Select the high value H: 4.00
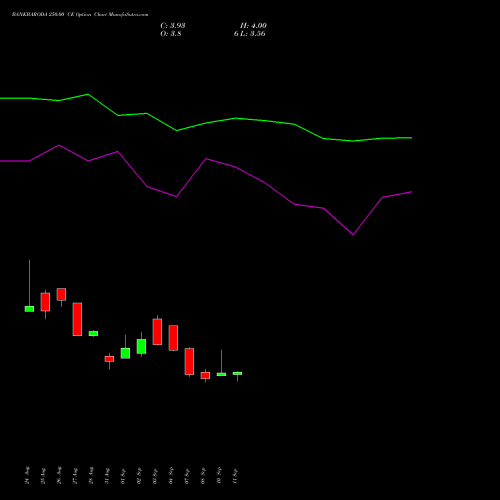The image size is (500, 500). click(253, 26)
